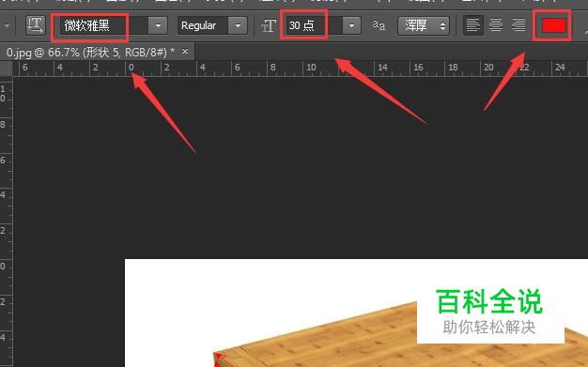The width and height of the screenshot is (588, 367).
Task: Click the font family field 微软雅黑
Action: 103,25
